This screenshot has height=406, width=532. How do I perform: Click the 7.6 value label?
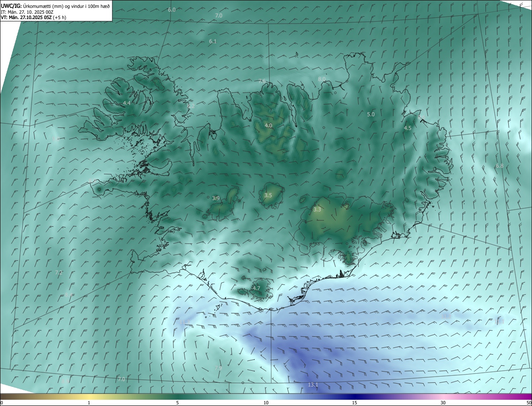[x=262, y=81]
